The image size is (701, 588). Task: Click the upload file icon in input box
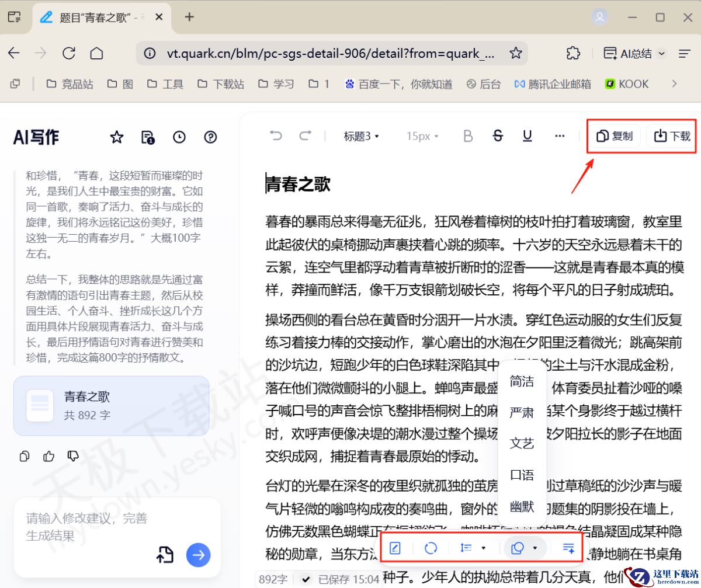pos(165,555)
